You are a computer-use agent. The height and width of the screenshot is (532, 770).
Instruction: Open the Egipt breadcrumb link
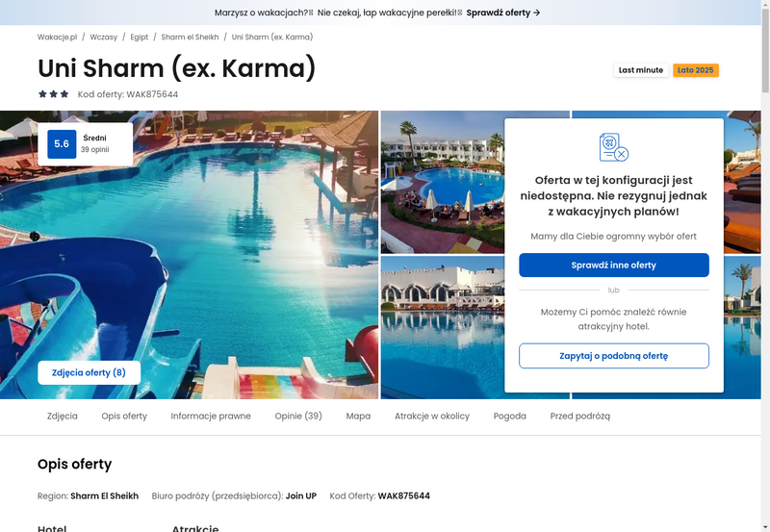pyautogui.click(x=140, y=37)
